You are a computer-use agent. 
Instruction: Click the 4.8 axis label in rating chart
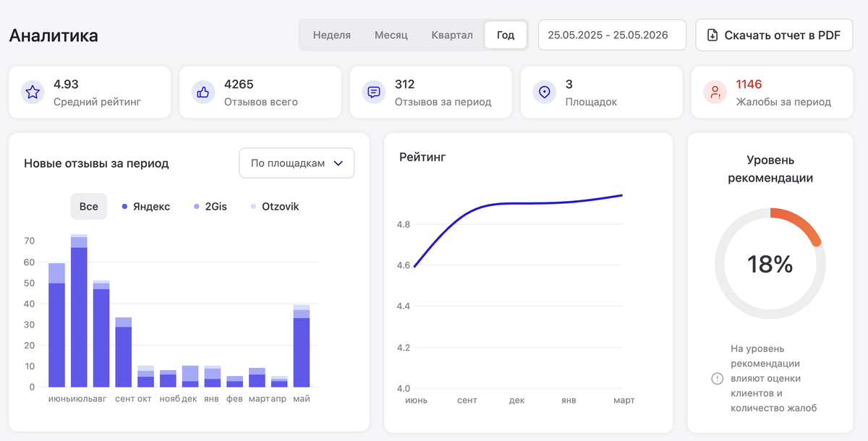[x=403, y=225]
